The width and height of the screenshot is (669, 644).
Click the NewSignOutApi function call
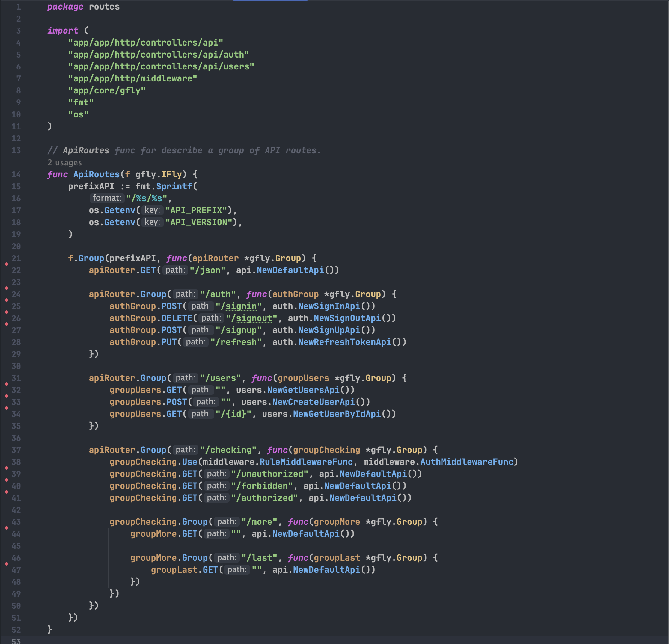point(347,318)
